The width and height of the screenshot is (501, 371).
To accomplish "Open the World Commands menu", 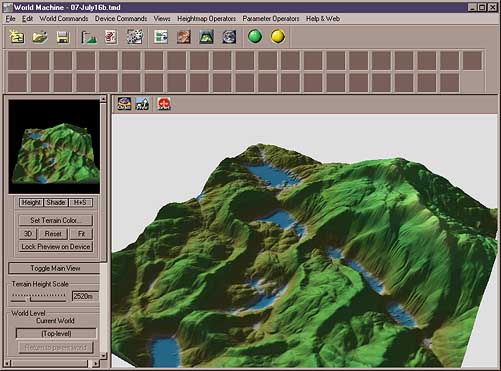I will pos(64,19).
